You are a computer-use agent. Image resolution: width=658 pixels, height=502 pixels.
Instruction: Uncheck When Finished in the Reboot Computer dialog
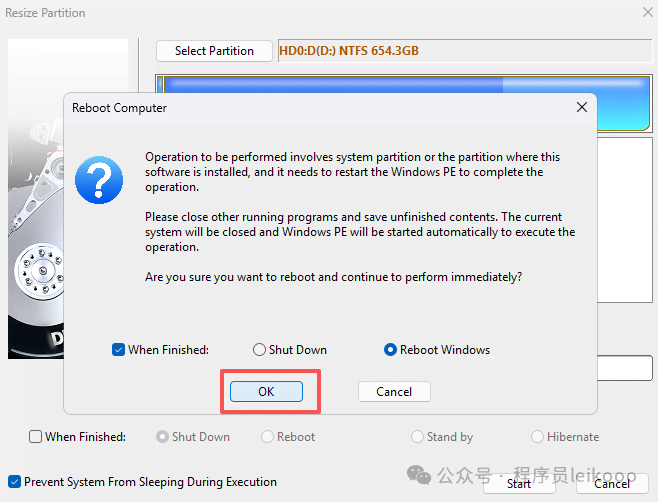point(119,350)
